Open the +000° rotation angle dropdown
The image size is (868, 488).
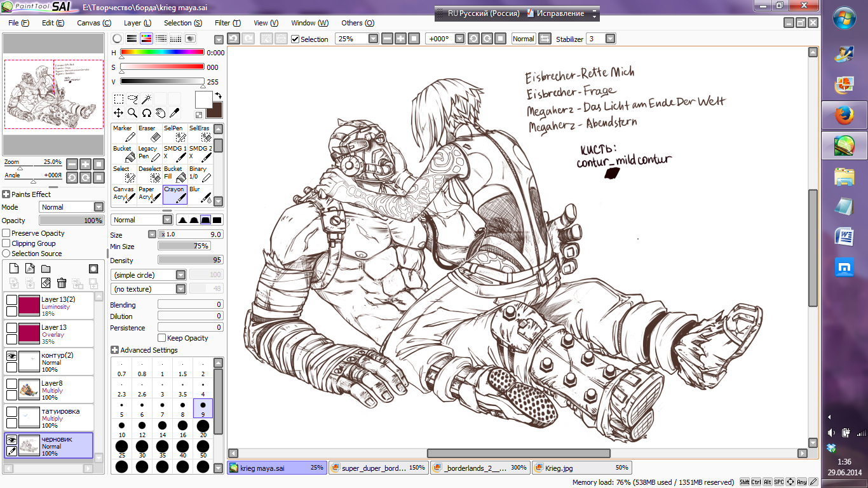459,39
